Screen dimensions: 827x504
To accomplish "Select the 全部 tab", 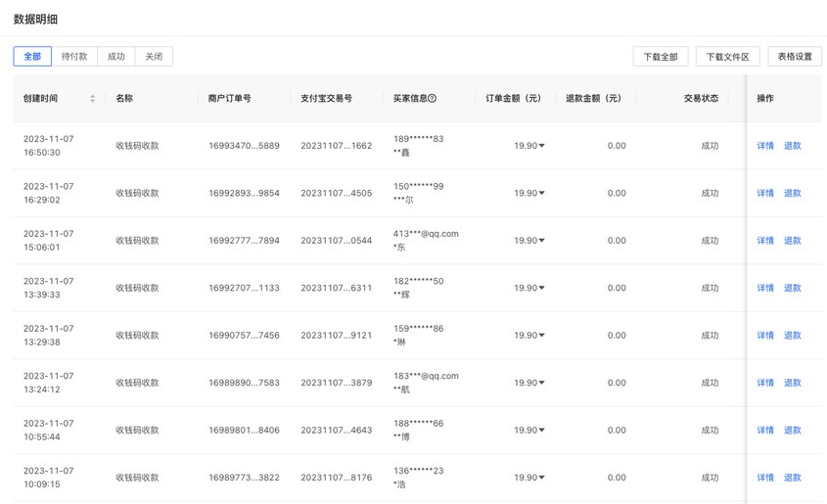I will pyautogui.click(x=32, y=57).
